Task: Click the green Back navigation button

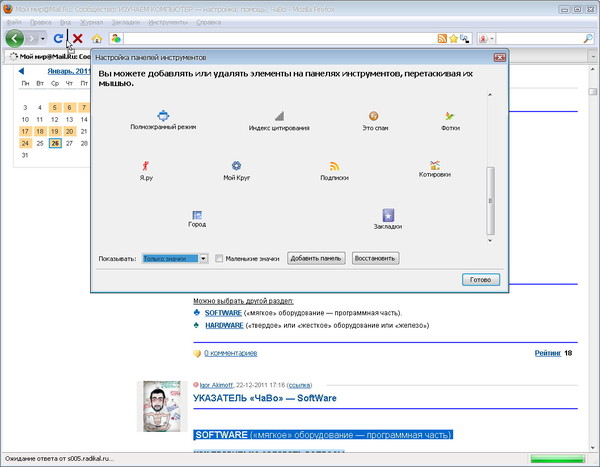Action: 15,38
